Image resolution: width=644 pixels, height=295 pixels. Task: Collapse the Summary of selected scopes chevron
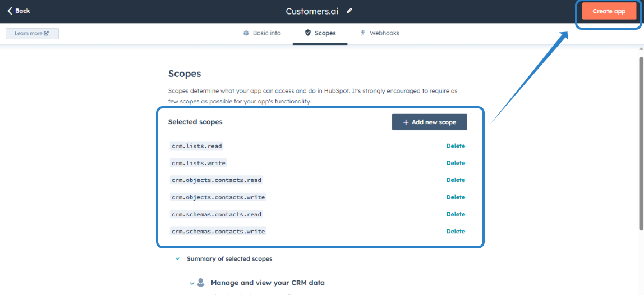177,259
